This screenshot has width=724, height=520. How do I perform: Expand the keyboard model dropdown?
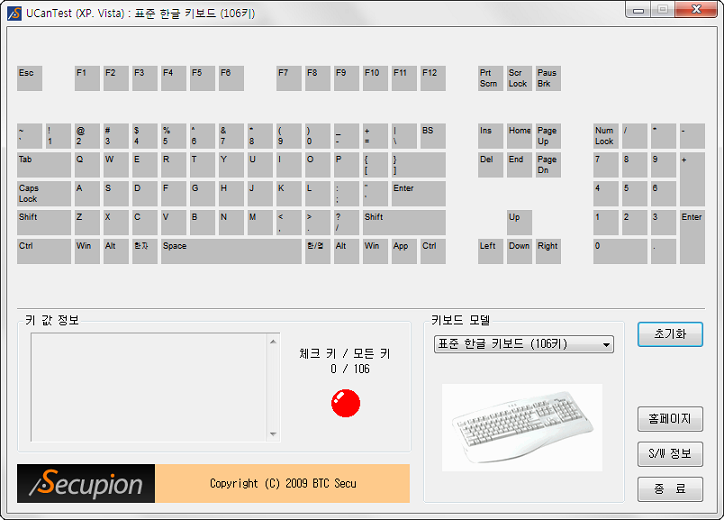[x=524, y=344]
